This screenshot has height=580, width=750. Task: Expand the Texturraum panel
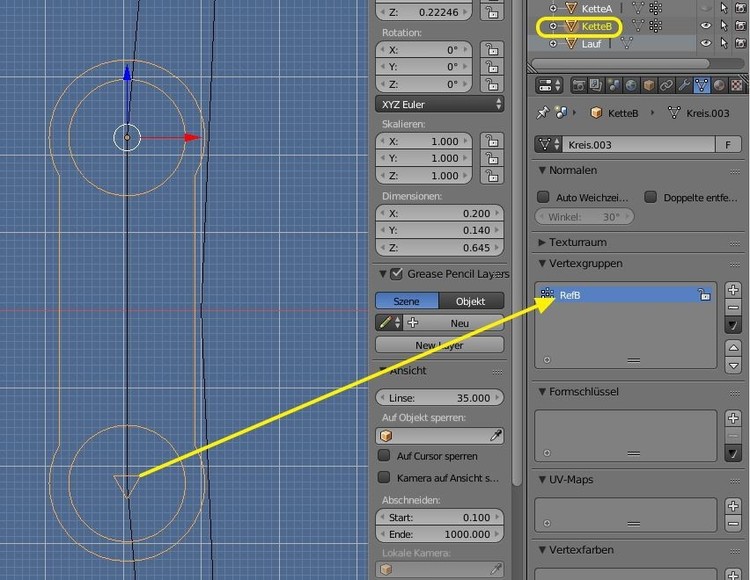tap(542, 242)
